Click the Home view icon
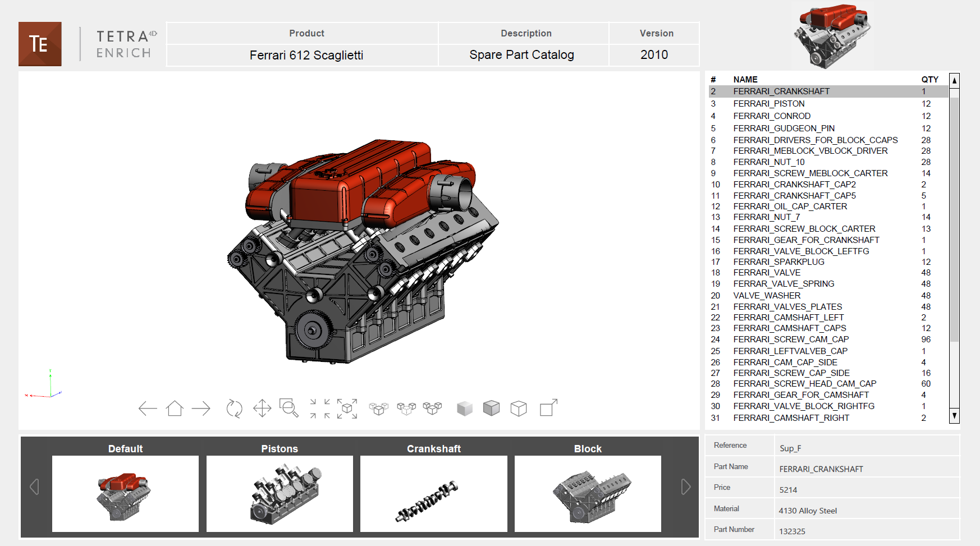Viewport: 980px width, 546px height. 175,409
